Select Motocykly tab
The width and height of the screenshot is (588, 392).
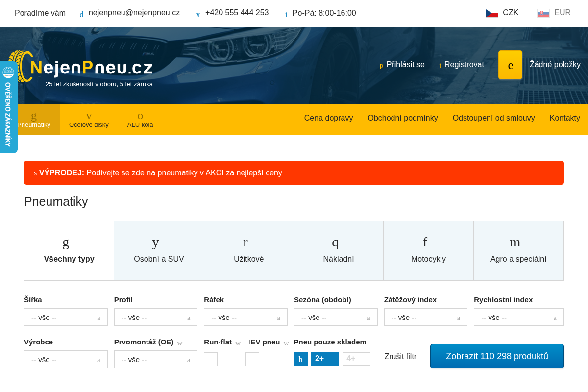pyautogui.click(x=428, y=250)
